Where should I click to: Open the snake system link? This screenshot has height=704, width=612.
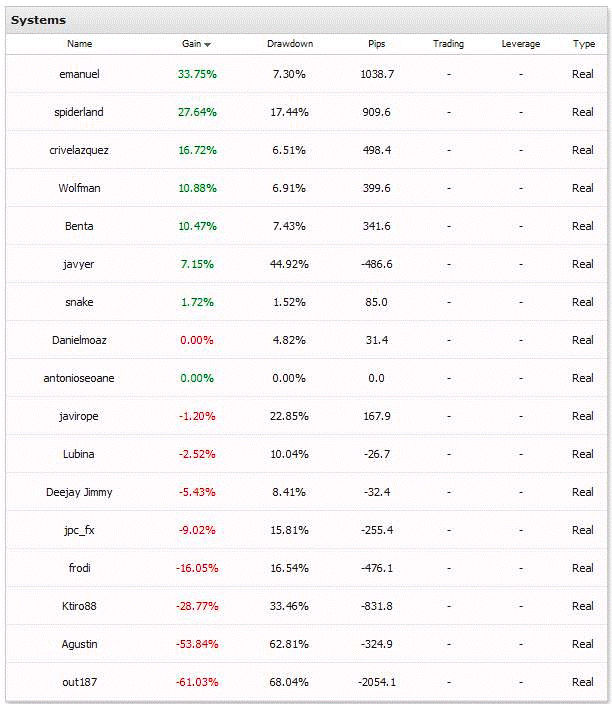point(79,302)
